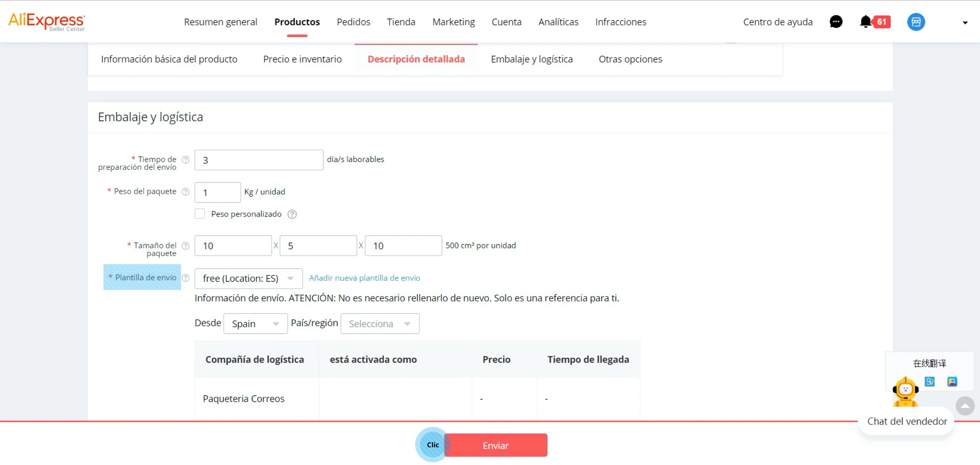Screen dimensions: 980x465
Task: Show help for Peso del paquete
Action: (185, 191)
